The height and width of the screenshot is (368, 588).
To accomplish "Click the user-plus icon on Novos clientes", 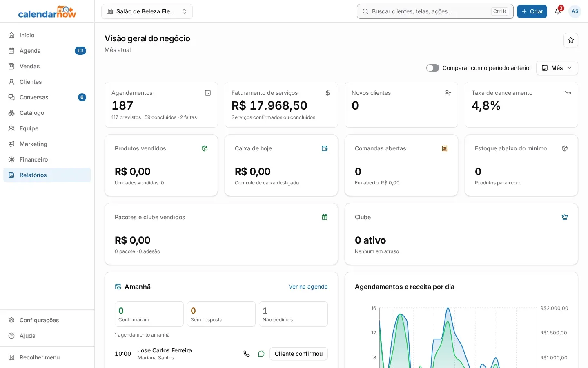I will pyautogui.click(x=448, y=93).
